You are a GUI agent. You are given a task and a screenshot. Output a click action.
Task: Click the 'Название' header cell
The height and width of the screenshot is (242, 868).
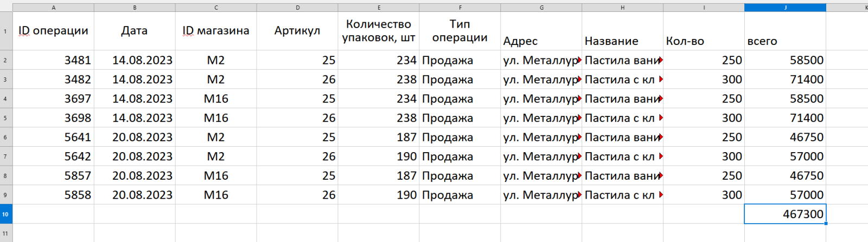pyautogui.click(x=622, y=31)
